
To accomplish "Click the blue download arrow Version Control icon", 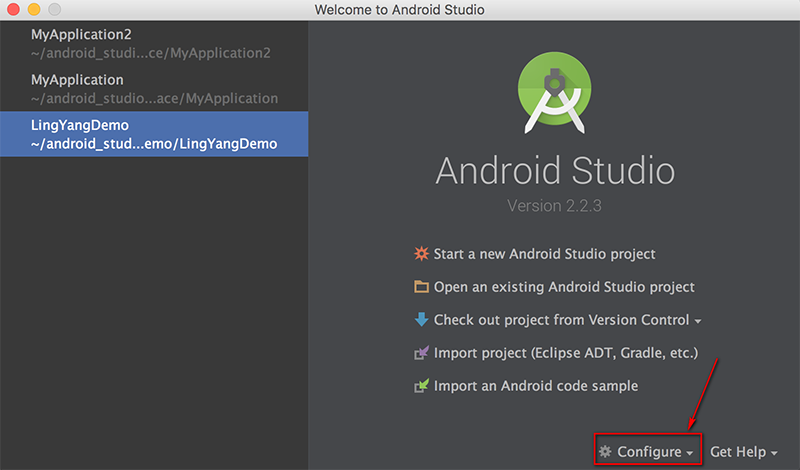I will click(421, 319).
